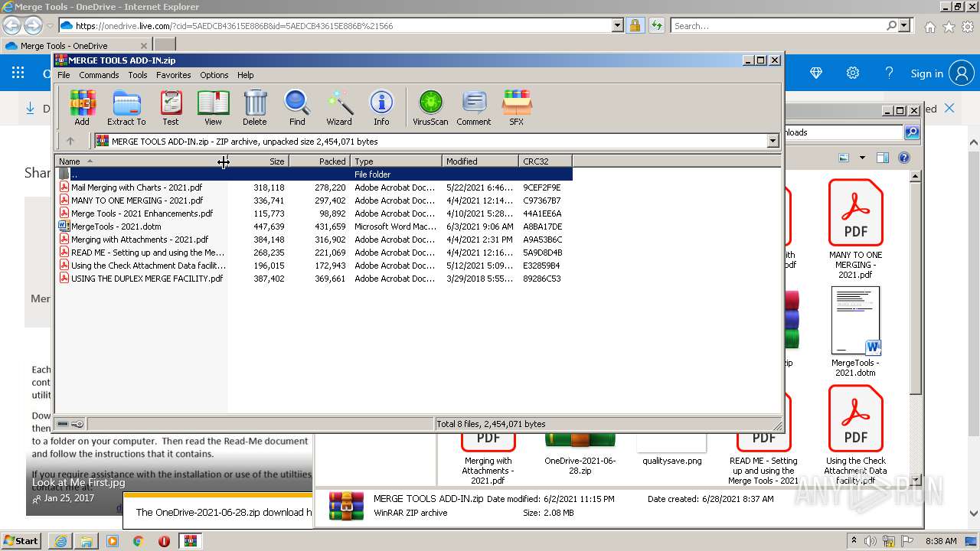980x551 pixels.
Task: Open Using the Check Attachment Data facility.pdf thumbnail
Action: (x=855, y=435)
